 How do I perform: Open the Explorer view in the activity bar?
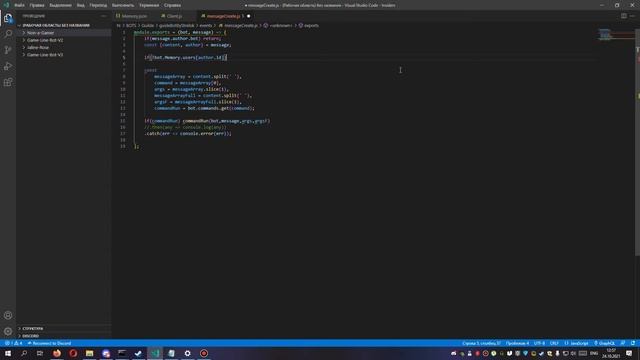pos(8,18)
